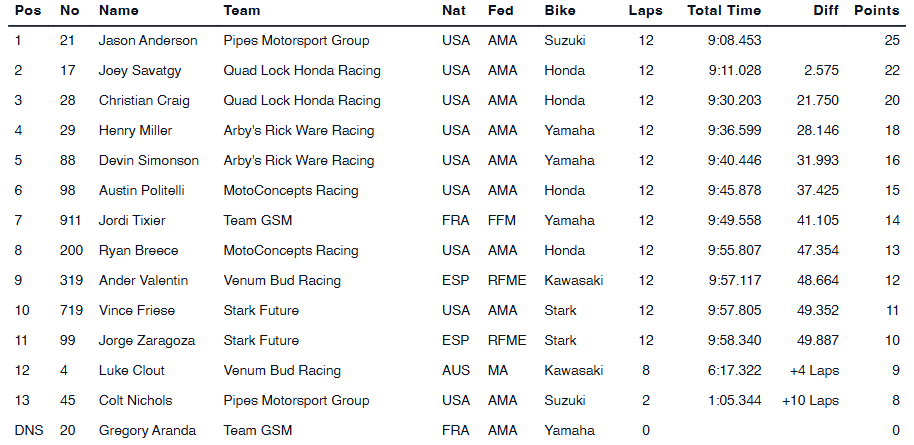Click Stark Future in Vince Friese's row
914x445 pixels.
click(261, 311)
